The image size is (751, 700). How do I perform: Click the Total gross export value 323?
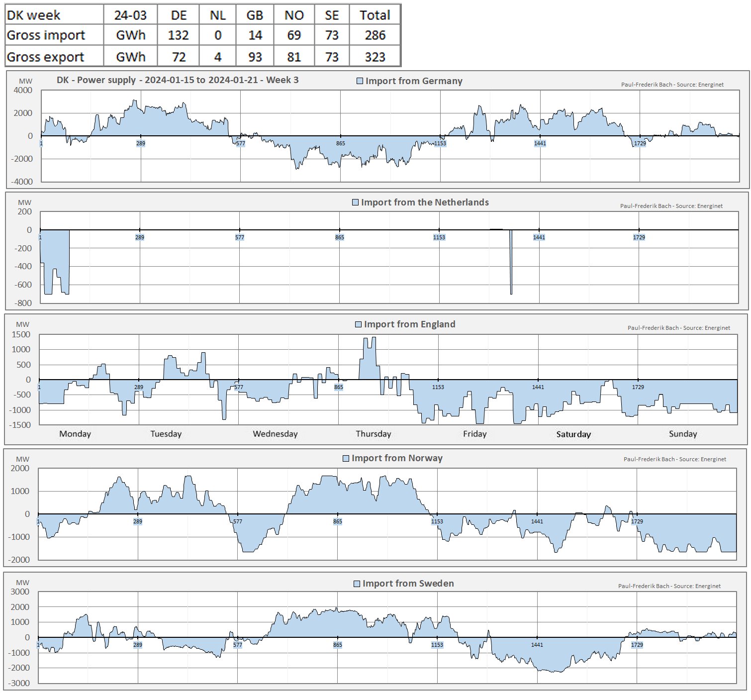375,57
